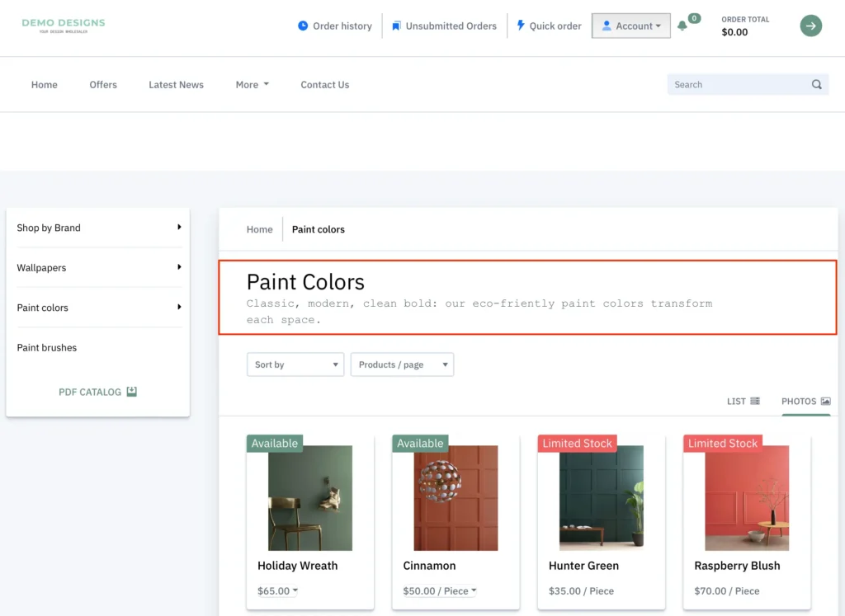Click the search magnifier icon
845x616 pixels.
816,84
